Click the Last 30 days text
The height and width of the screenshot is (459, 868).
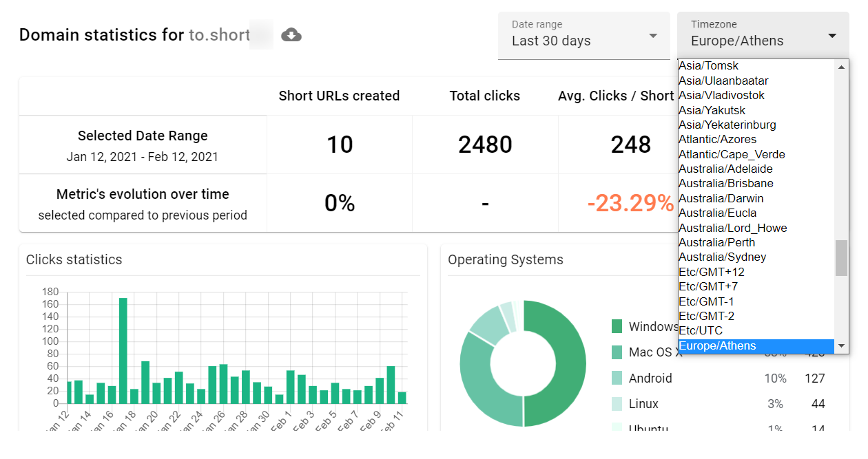tap(550, 42)
